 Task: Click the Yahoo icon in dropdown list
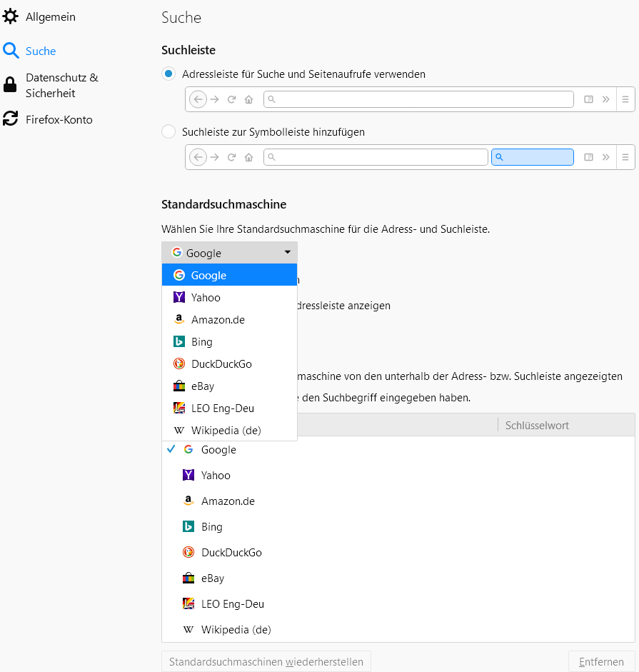pyautogui.click(x=179, y=297)
